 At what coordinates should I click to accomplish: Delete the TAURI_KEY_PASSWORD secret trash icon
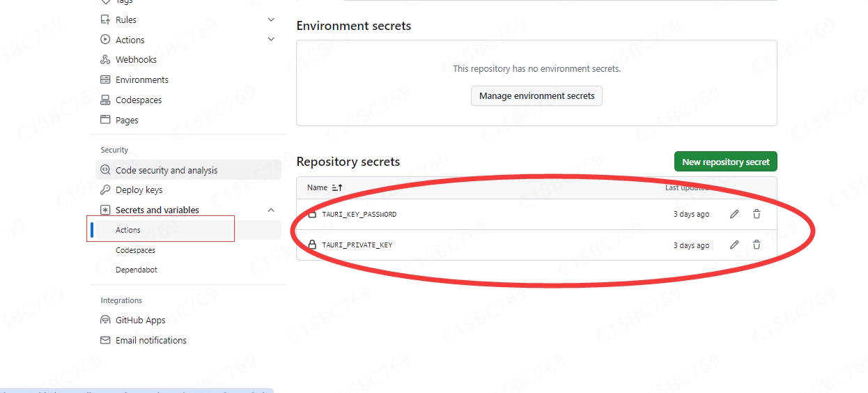(x=757, y=215)
